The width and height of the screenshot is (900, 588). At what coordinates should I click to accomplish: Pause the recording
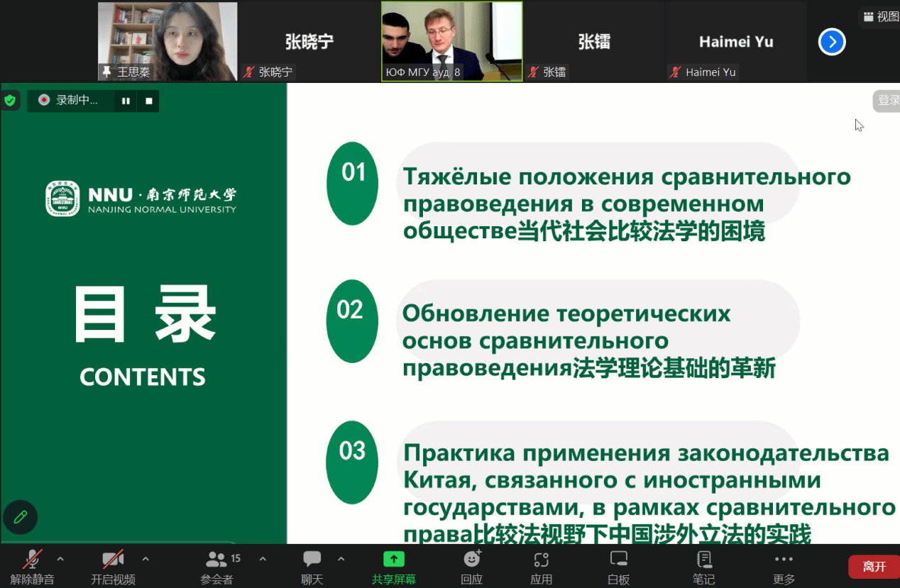point(126,101)
